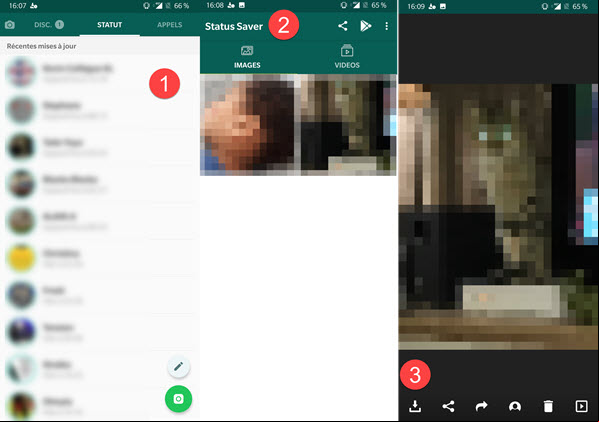This screenshot has height=422, width=599.
Task: Share the image from bottom toolbar
Action: [448, 406]
